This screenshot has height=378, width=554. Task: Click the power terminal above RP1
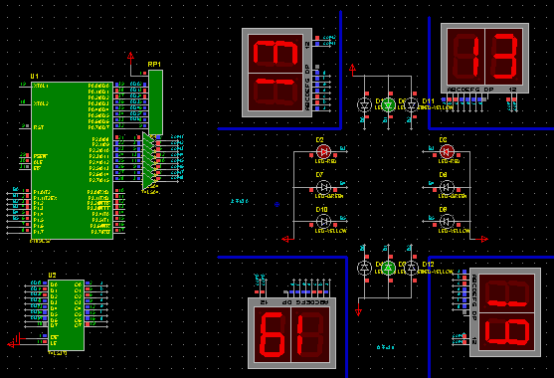click(131, 58)
